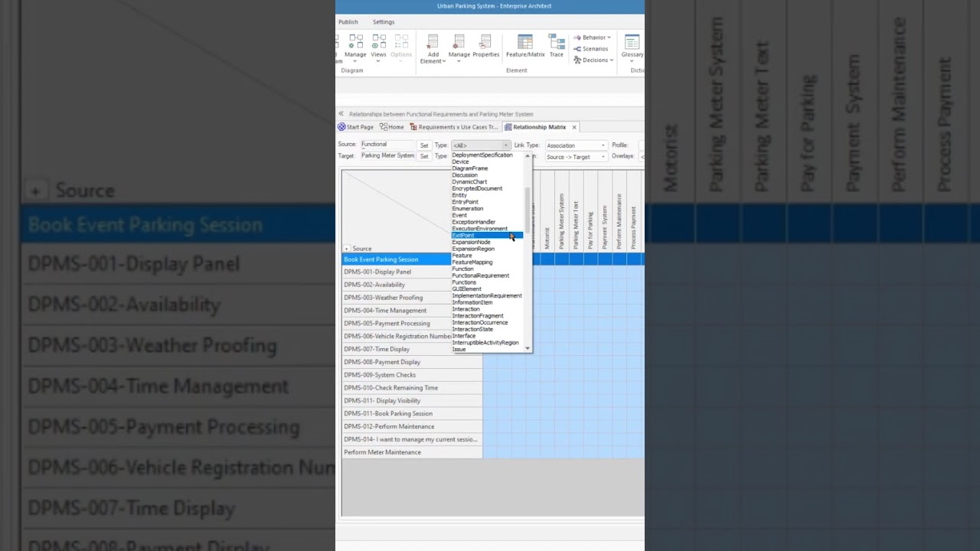Image resolution: width=980 pixels, height=551 pixels.
Task: Click the Scenarios ribbon item
Action: (x=590, y=49)
